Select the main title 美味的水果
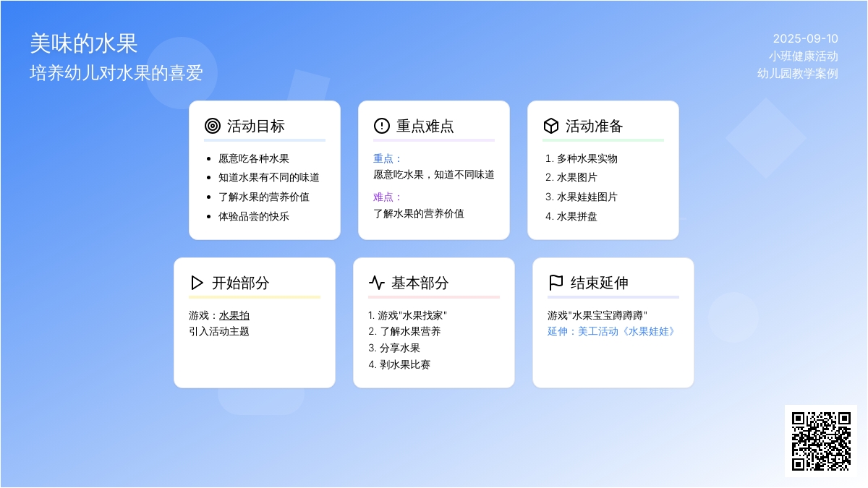868x488 pixels. coord(84,43)
